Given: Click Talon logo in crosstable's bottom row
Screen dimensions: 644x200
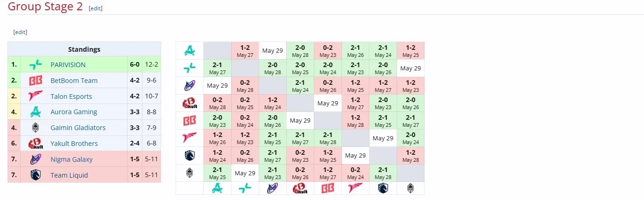Looking at the screenshot, I should [x=355, y=188].
